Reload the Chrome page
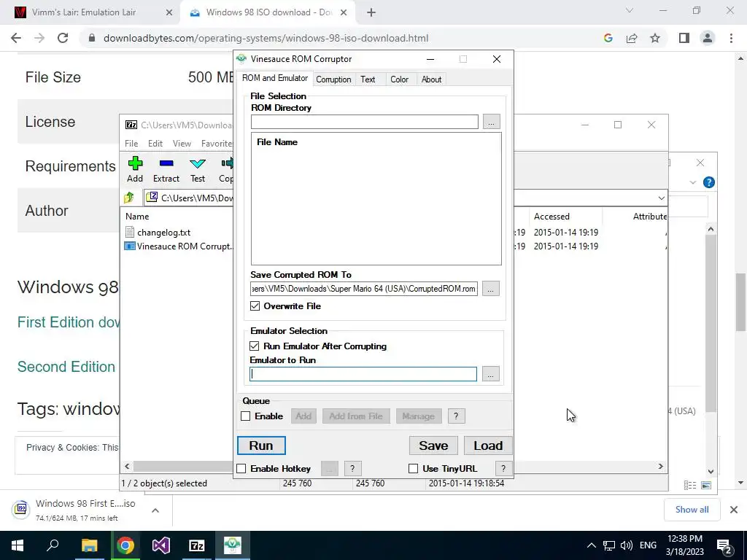Viewport: 747px width, 560px height. tap(63, 38)
